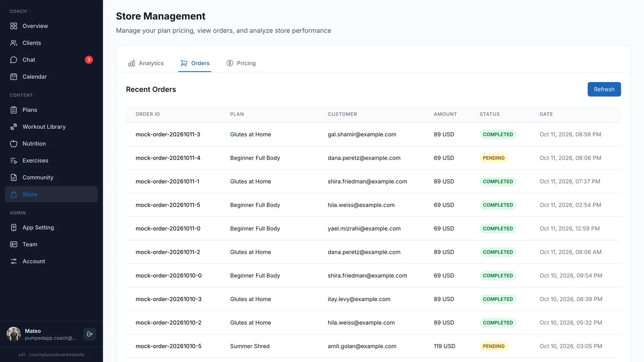Refresh the recent orders list
This screenshot has height=362, width=644.
604,89
